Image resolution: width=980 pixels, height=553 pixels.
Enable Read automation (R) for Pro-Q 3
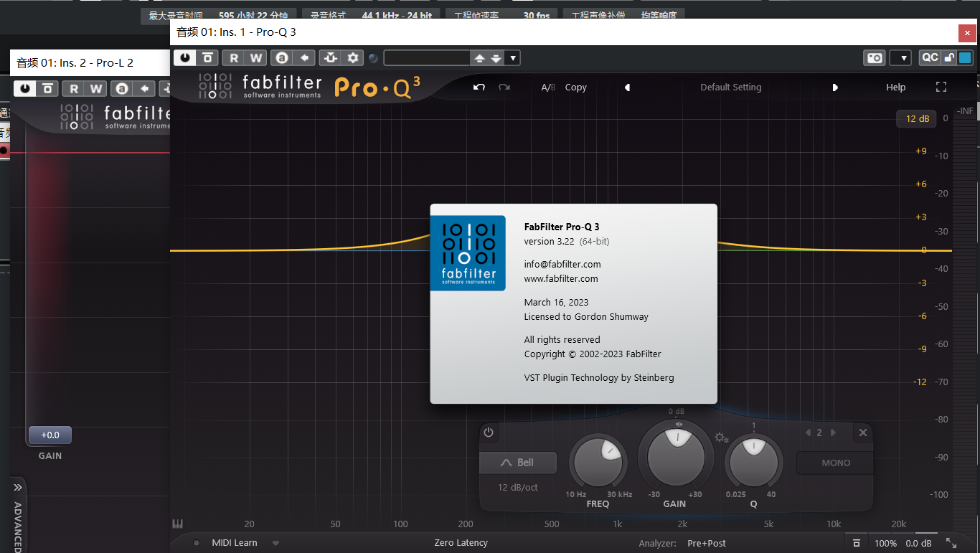tap(233, 58)
